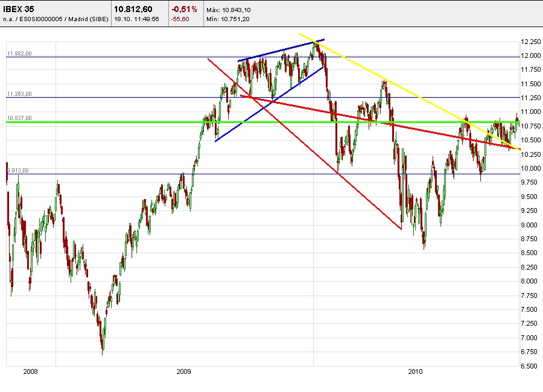Click the 9.913,00 support level label
The image size is (543, 392).
click(x=18, y=171)
